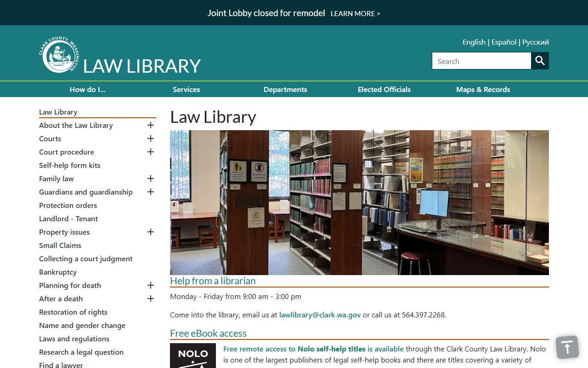This screenshot has height=368, width=588.
Task: Switch language to English
Action: pyautogui.click(x=474, y=42)
